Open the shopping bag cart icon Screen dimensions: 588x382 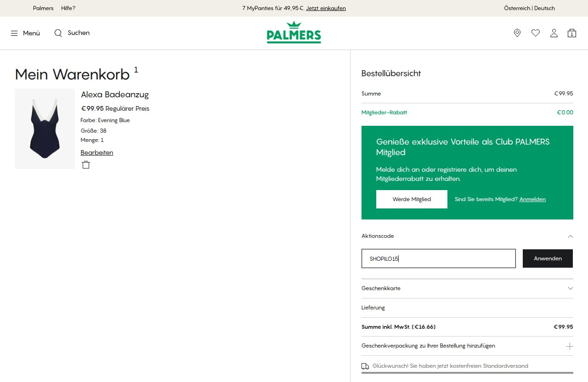(572, 33)
